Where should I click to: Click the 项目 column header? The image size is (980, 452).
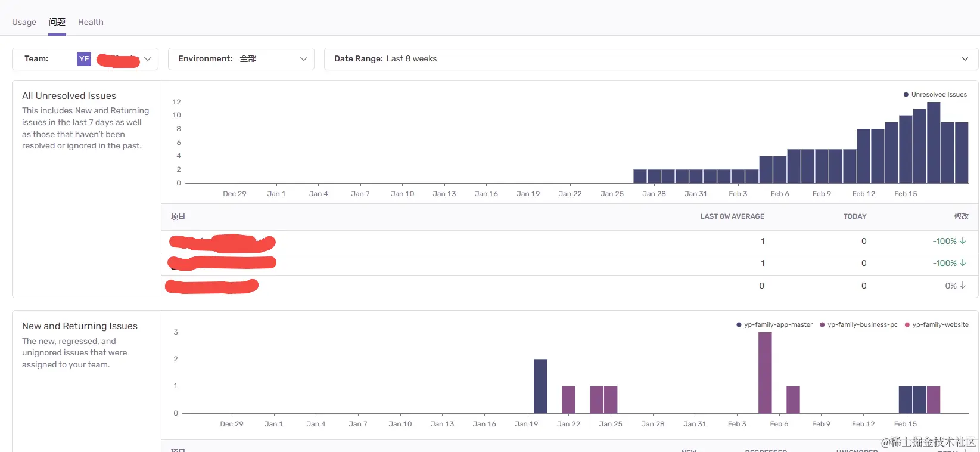(178, 216)
